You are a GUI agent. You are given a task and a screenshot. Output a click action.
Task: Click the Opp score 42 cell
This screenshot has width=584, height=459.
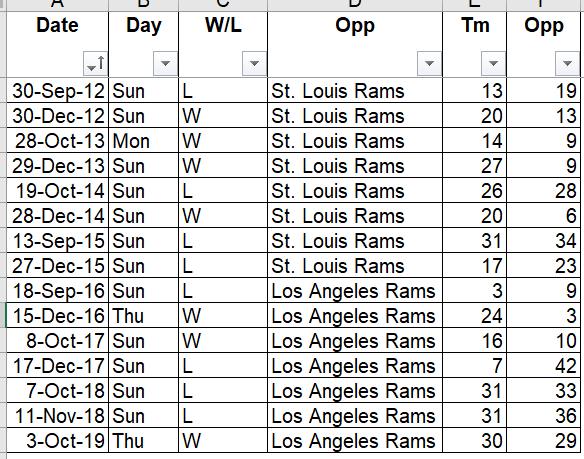[545, 365]
